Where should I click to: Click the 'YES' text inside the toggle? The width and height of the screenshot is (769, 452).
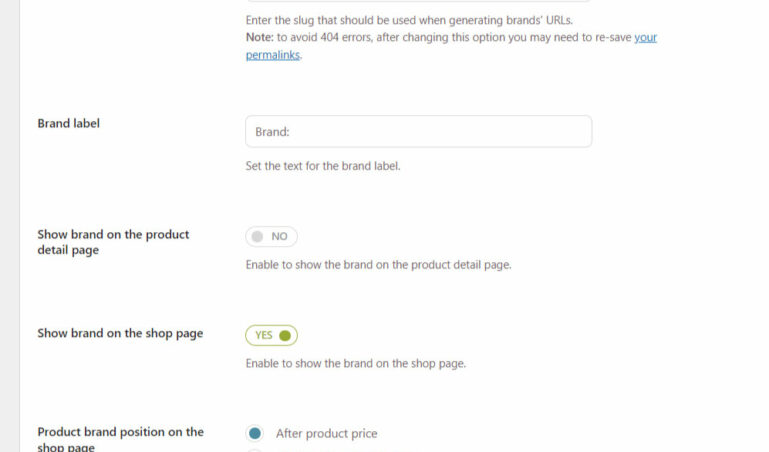(x=264, y=336)
